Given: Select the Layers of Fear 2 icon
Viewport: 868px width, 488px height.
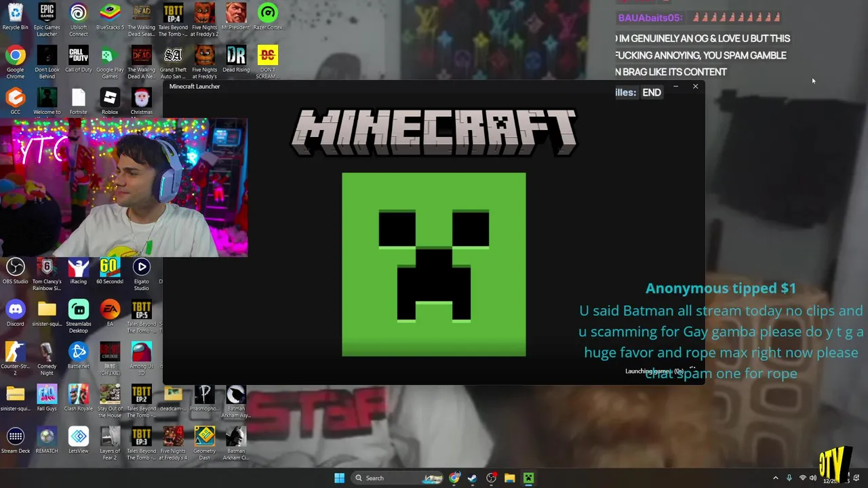Looking at the screenshot, I should tap(110, 444).
